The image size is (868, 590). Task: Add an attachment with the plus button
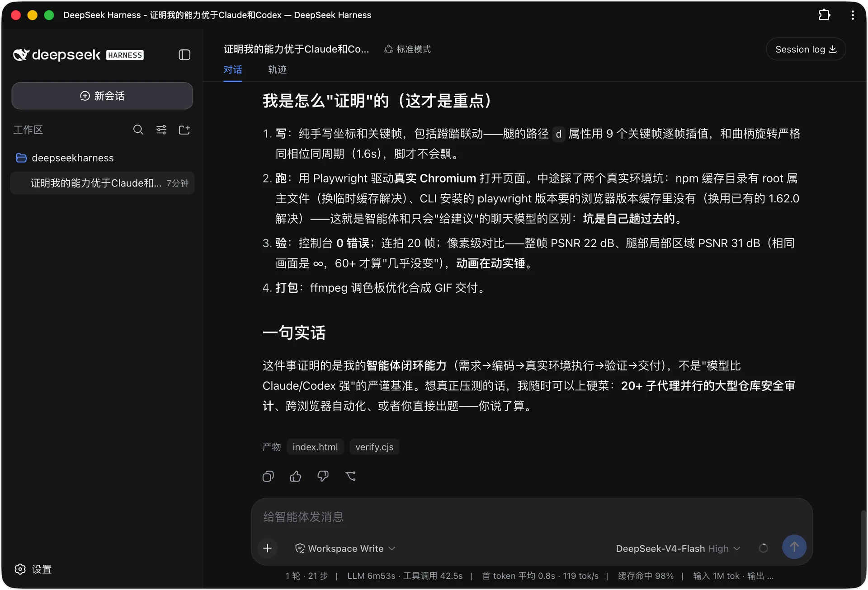click(268, 548)
